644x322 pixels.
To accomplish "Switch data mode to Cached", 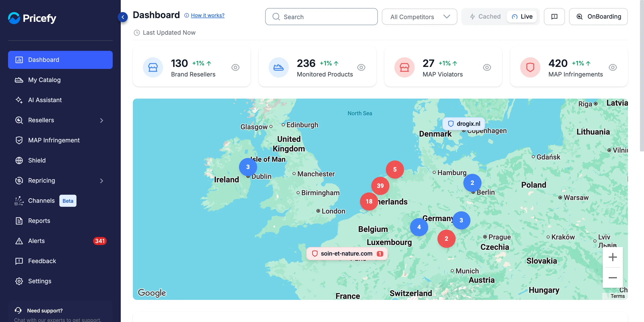I will point(485,17).
